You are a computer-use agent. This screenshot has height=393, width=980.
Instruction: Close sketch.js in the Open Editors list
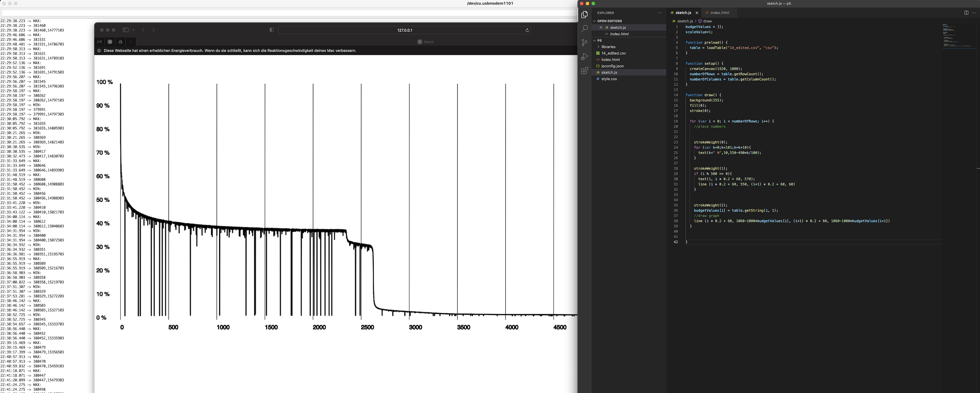pyautogui.click(x=601, y=27)
